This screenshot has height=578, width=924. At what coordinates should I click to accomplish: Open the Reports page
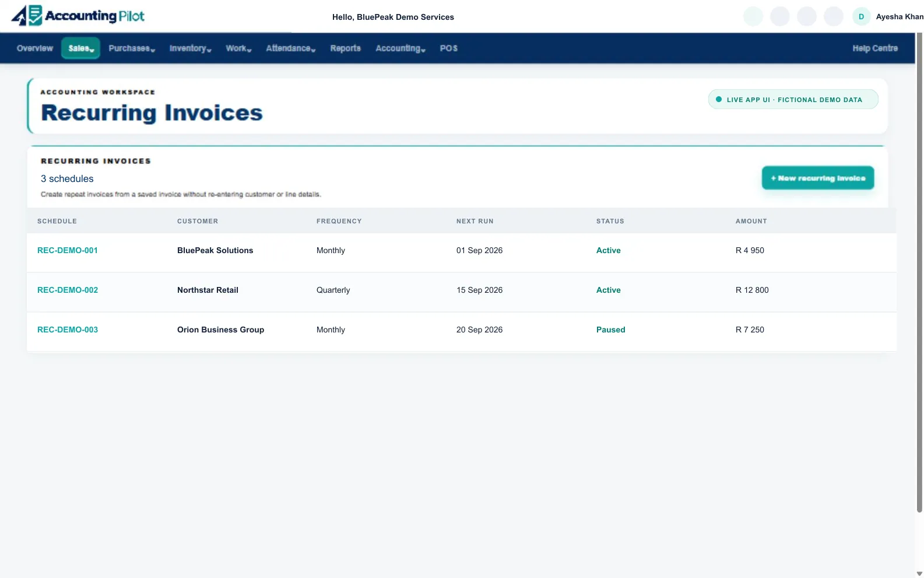click(345, 48)
